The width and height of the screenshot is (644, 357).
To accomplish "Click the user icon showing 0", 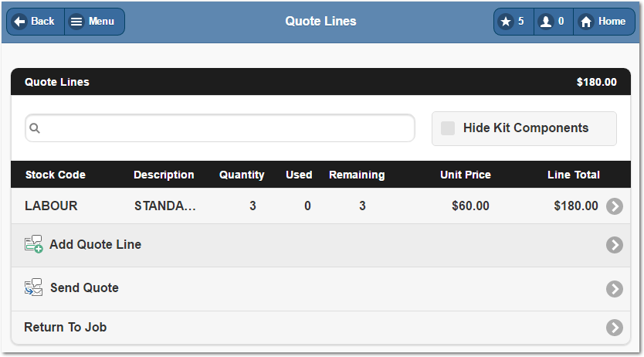I will click(546, 22).
